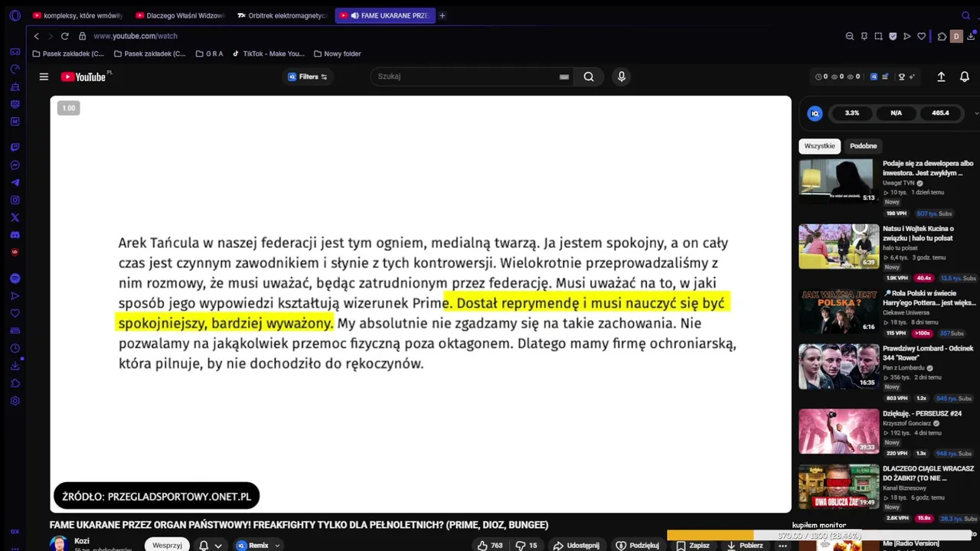
Task: Open the 'Nowy folder' bookmark folder
Action: (337, 54)
